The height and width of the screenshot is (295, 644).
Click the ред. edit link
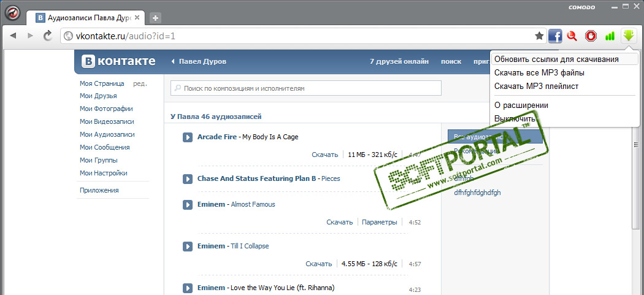pos(140,83)
